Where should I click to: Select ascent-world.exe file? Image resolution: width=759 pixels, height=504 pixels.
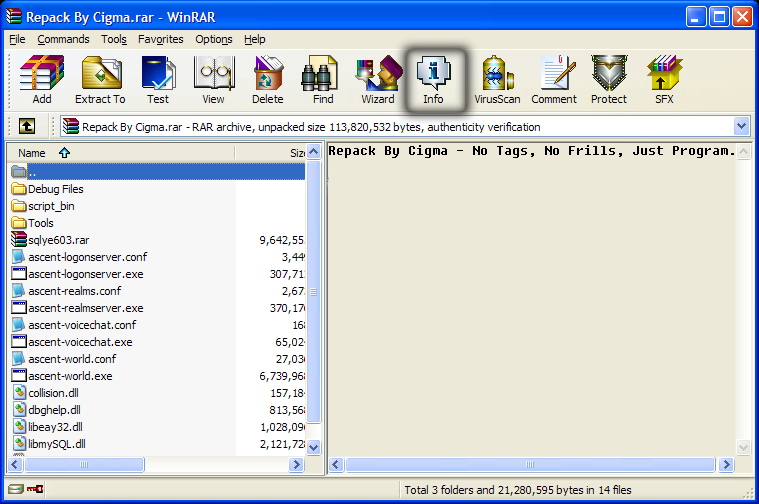click(62, 376)
